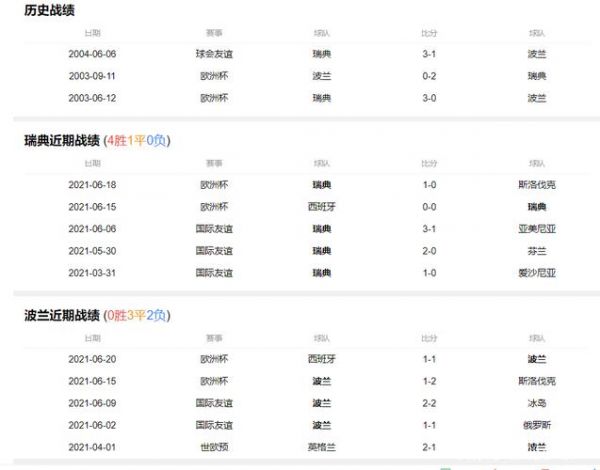Click the date 2003-09-11
This screenshot has height=470, width=600.
click(92, 76)
